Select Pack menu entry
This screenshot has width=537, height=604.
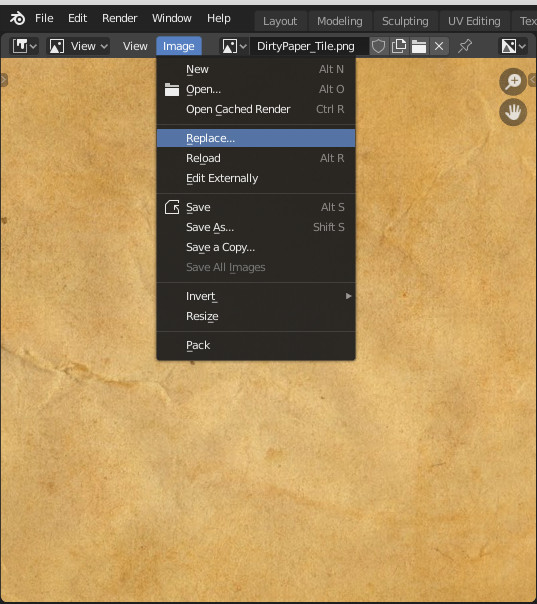click(256, 345)
